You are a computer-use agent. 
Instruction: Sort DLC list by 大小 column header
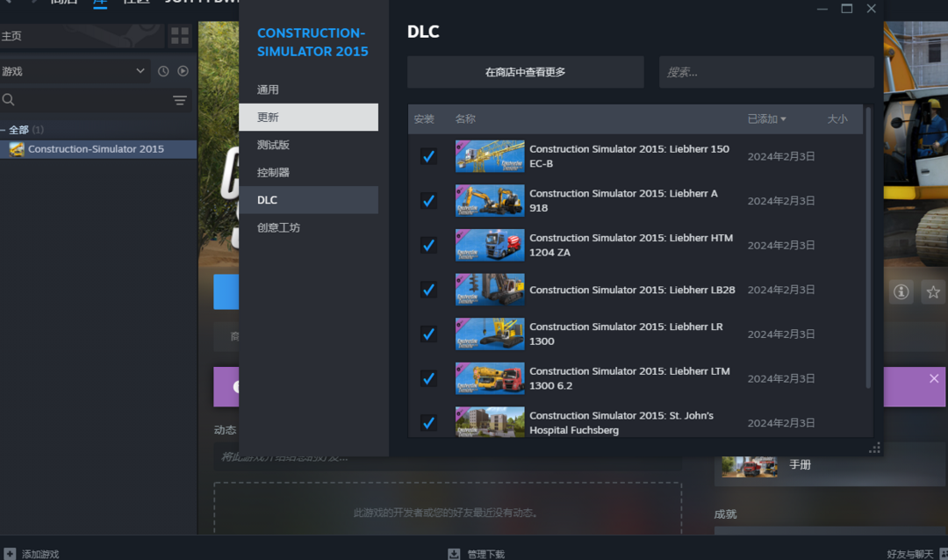pyautogui.click(x=837, y=119)
